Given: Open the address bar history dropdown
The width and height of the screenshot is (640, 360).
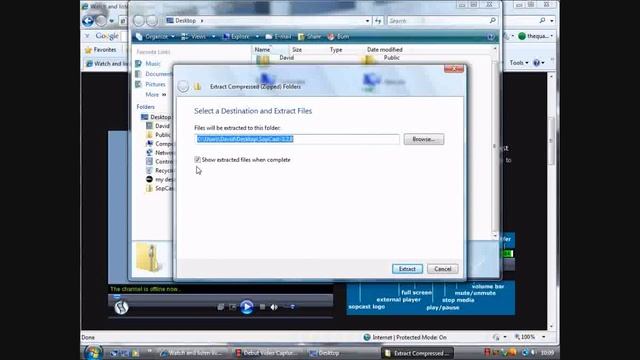Looking at the screenshot, I should 367,21.
